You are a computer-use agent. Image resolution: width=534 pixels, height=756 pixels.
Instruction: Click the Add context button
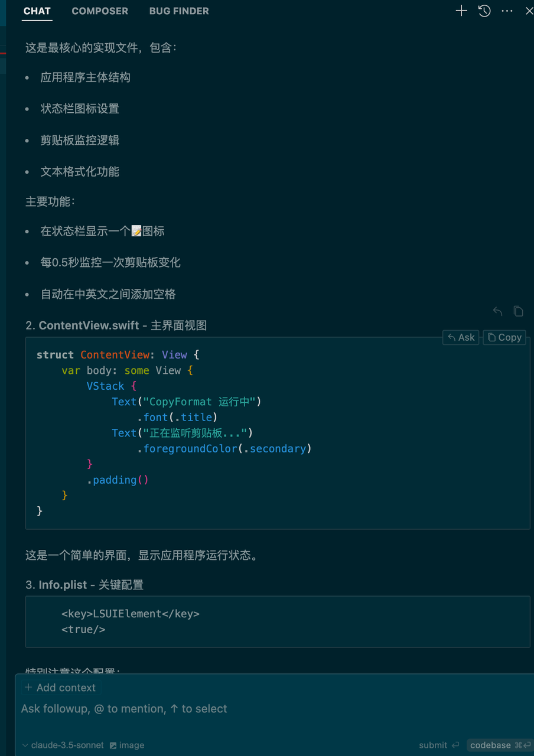point(60,687)
